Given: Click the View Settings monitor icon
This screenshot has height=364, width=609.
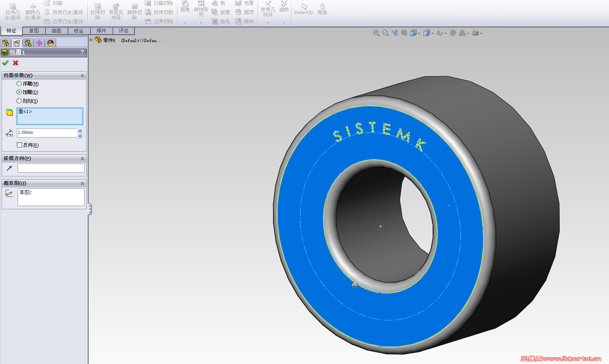Looking at the screenshot, I should [x=475, y=33].
